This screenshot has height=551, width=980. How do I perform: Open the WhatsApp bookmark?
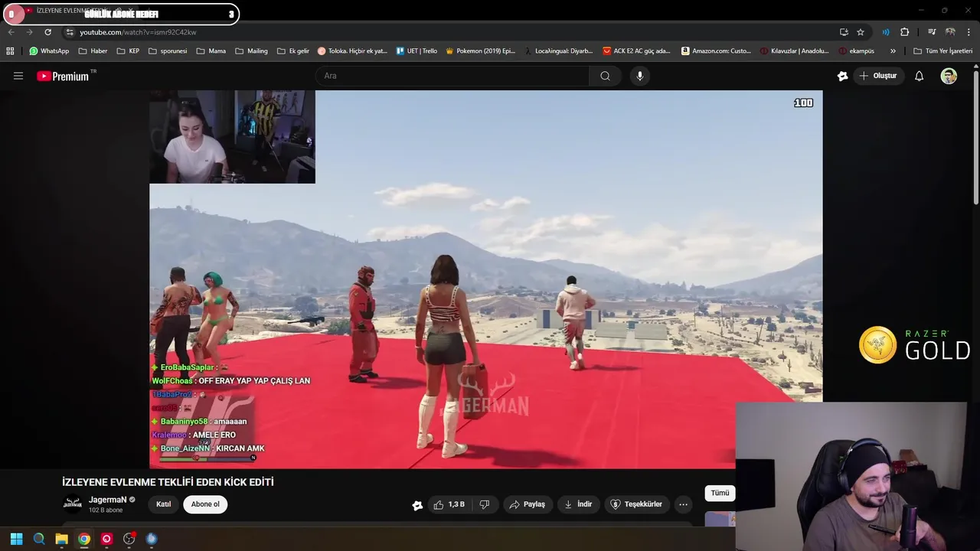(x=49, y=51)
